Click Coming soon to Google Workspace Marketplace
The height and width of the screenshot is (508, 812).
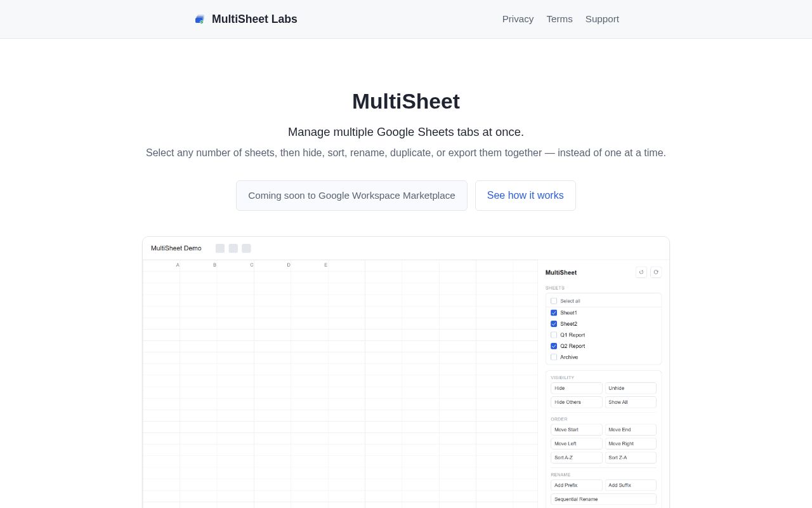[x=351, y=196]
